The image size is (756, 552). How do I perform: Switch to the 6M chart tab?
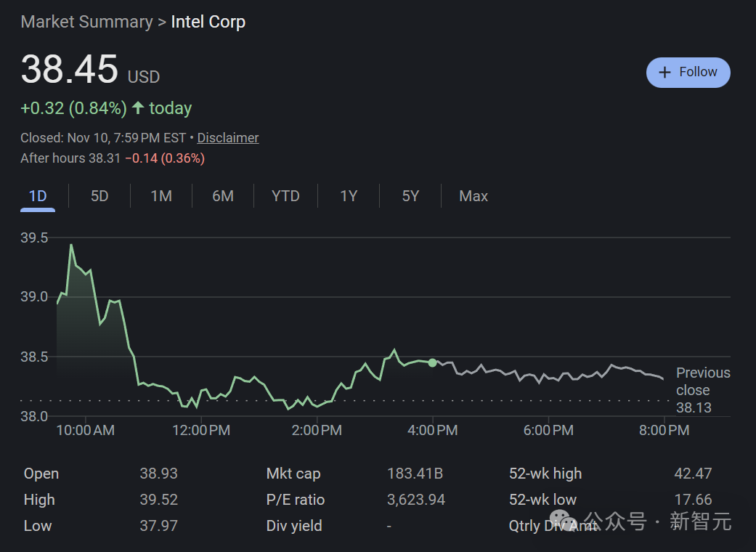(223, 196)
